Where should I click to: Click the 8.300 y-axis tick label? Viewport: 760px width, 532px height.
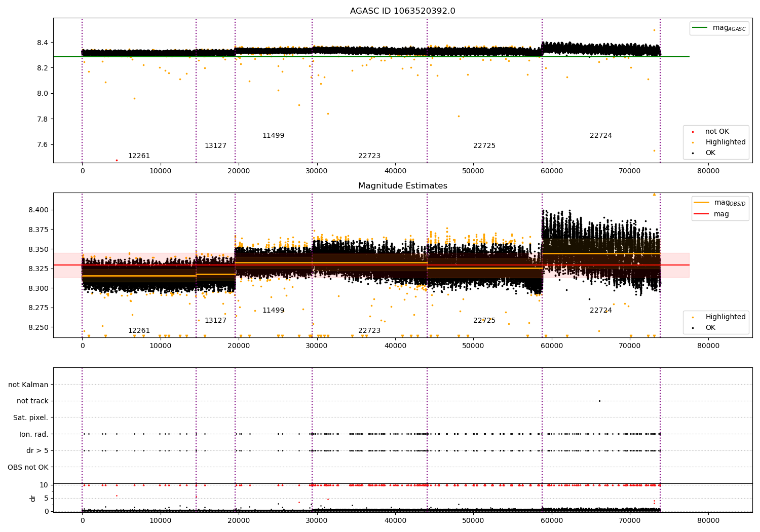[38, 288]
